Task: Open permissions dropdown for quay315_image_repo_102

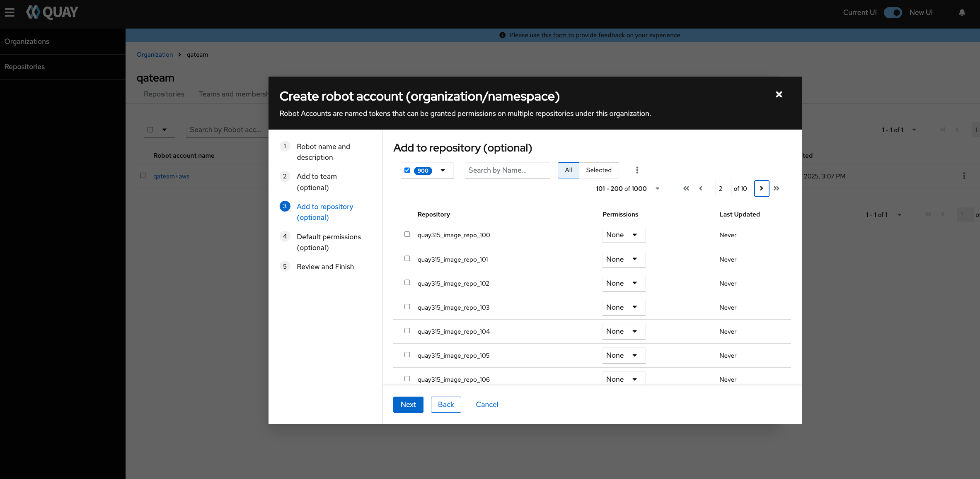Action: point(623,283)
